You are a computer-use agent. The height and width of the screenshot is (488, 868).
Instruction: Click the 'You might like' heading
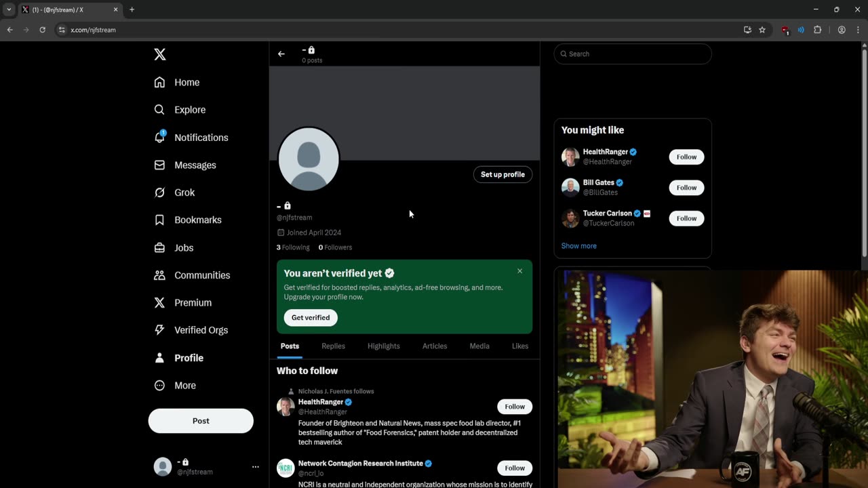(593, 130)
